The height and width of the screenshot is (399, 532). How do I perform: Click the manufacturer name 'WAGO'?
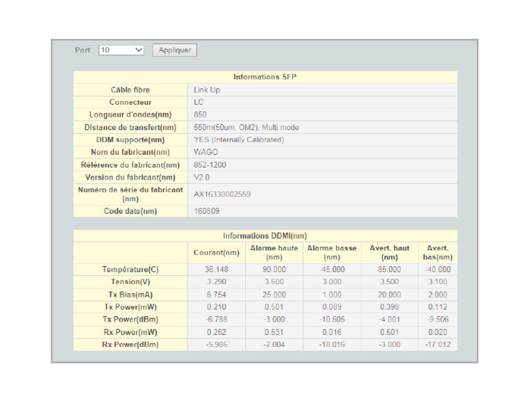(206, 152)
